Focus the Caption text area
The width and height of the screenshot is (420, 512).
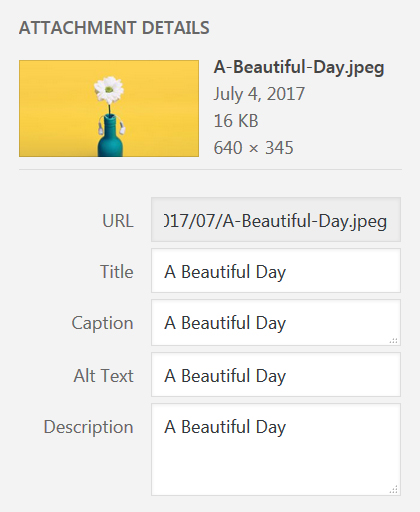coord(276,322)
